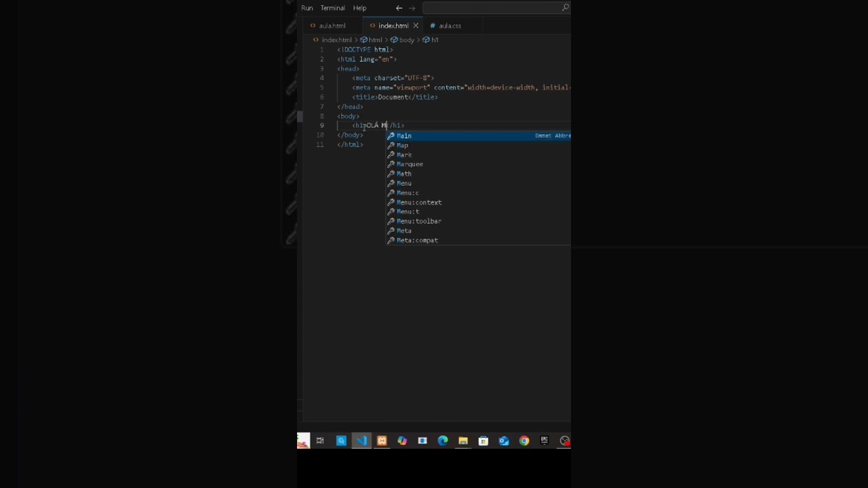
Task: Click the meta viewport line
Action: point(461,87)
